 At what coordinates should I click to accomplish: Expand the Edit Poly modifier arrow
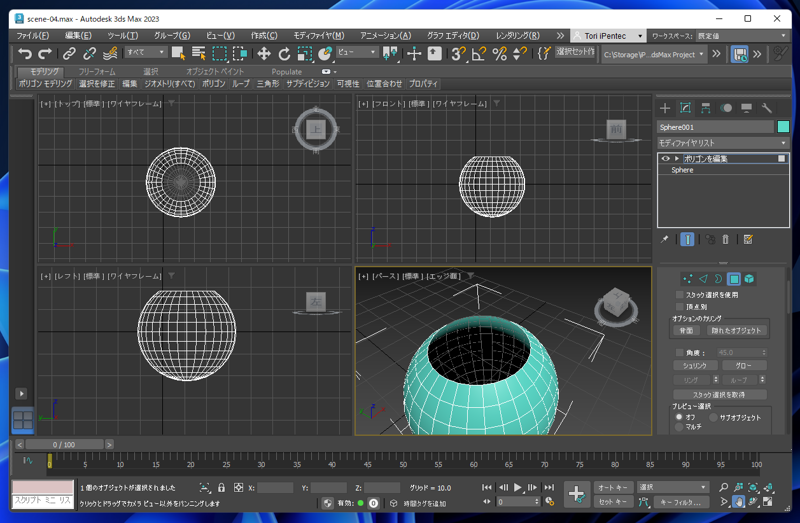(677, 159)
